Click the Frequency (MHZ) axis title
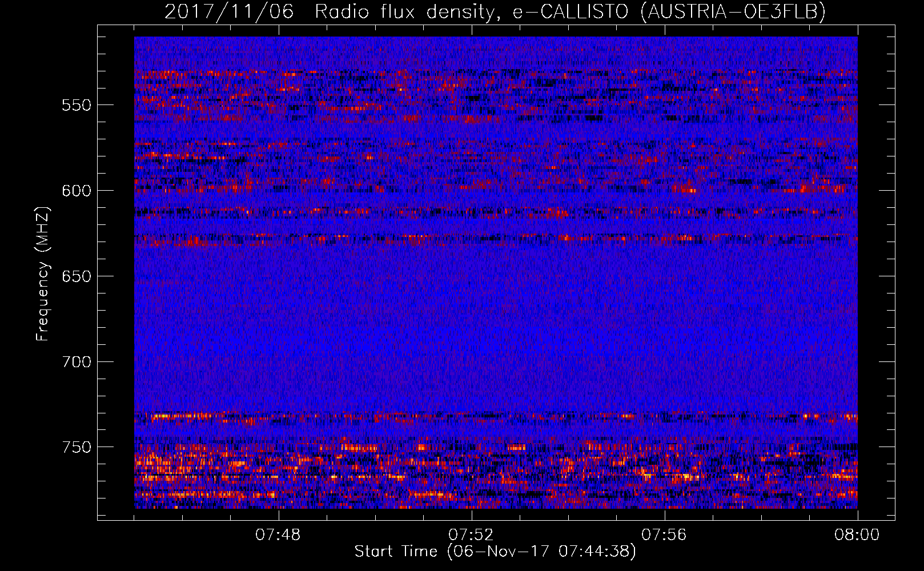 (43, 274)
